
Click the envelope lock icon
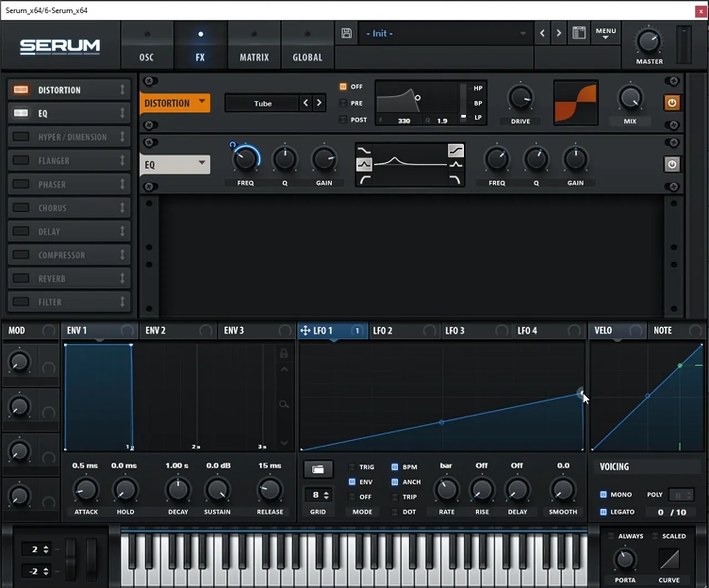(x=284, y=353)
